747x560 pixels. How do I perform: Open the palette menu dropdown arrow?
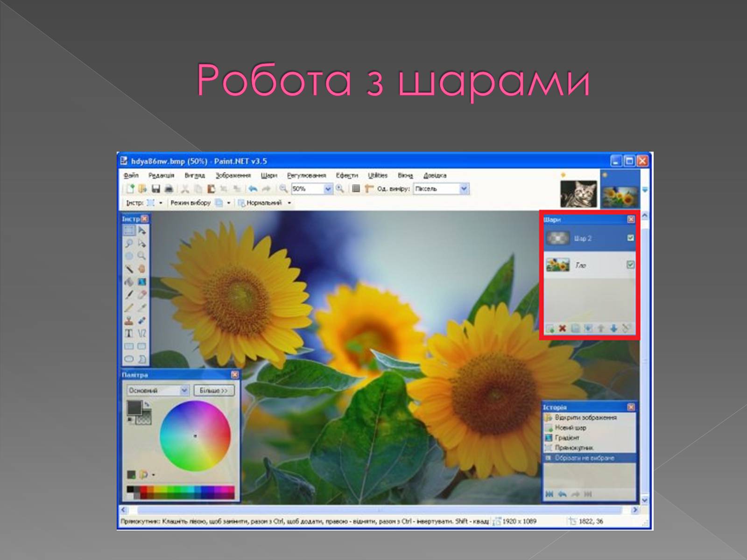pos(154,475)
